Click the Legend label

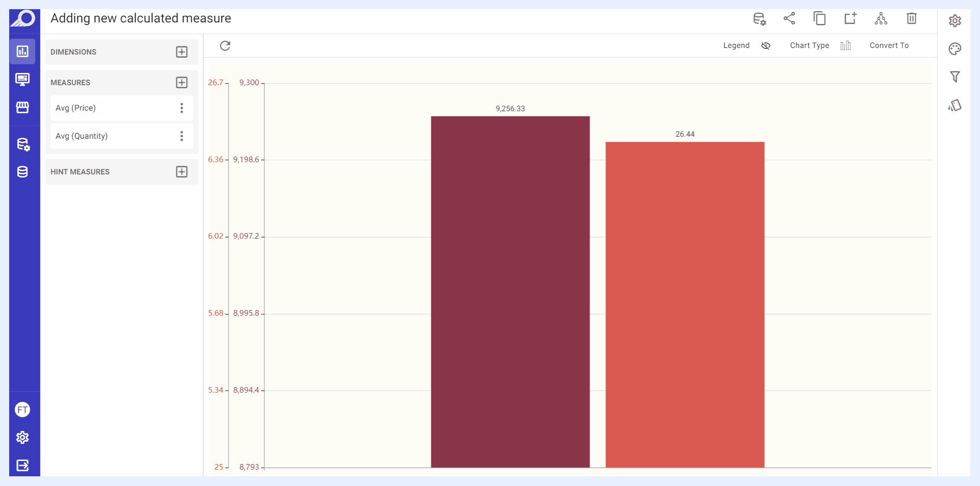736,45
